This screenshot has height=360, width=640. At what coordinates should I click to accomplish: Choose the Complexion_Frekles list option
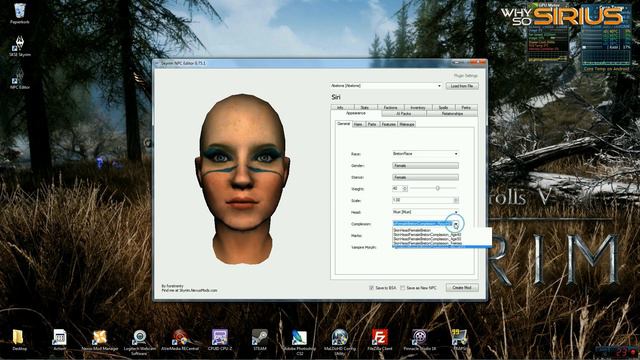point(427,243)
